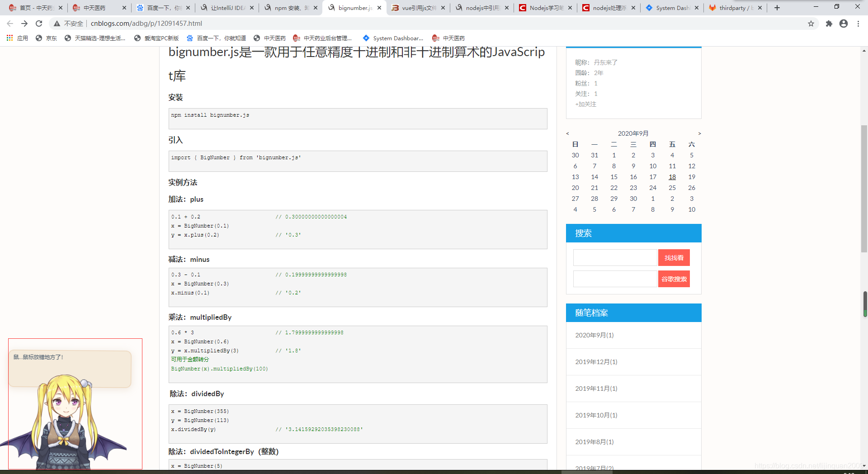Go back using the browser back arrow

(x=10, y=24)
